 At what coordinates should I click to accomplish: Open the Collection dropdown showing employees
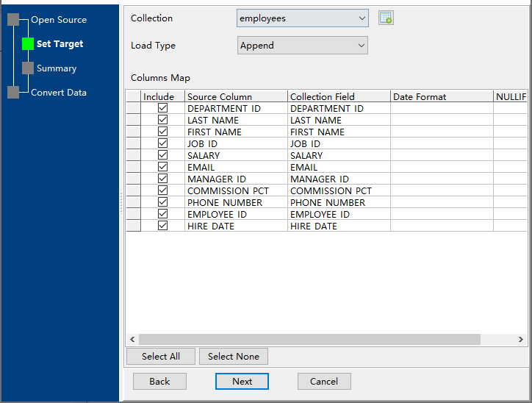302,18
